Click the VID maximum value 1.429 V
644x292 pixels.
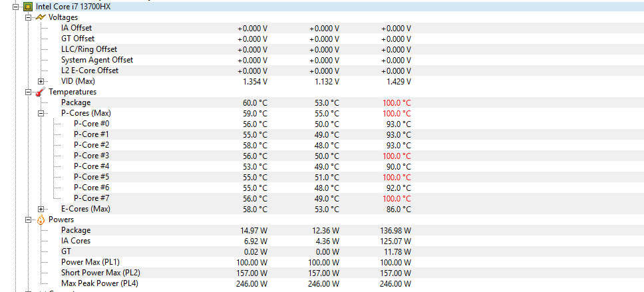(x=399, y=81)
